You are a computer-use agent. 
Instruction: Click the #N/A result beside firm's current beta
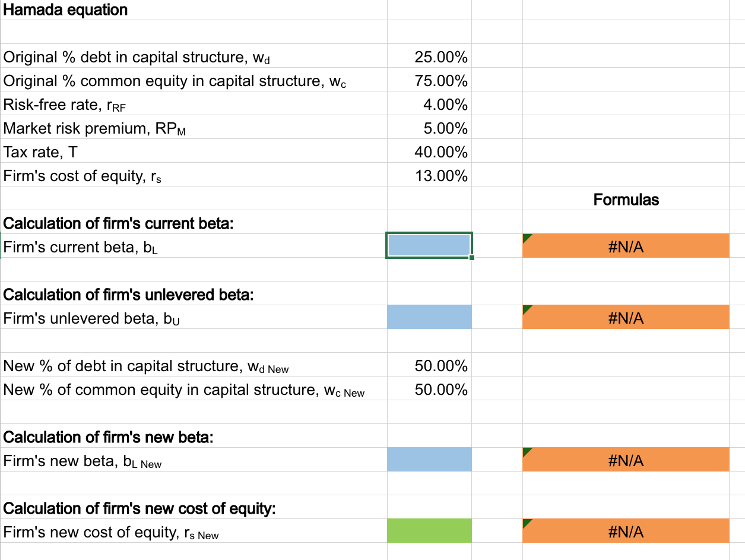[x=626, y=245]
